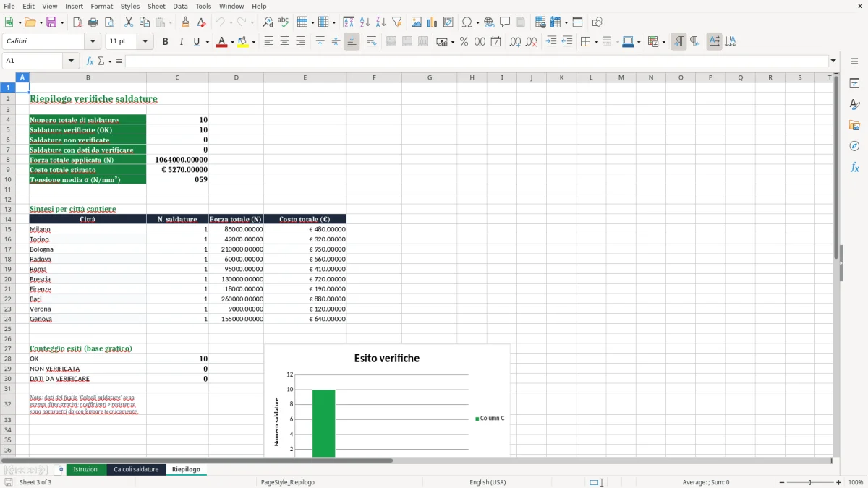Click Insert Pivot Table icon
Image resolution: width=868 pixels, height=488 pixels.
[448, 22]
